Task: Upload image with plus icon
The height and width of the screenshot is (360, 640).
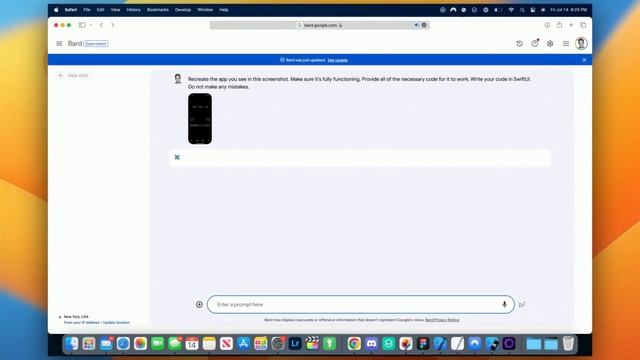Action: pyautogui.click(x=199, y=304)
